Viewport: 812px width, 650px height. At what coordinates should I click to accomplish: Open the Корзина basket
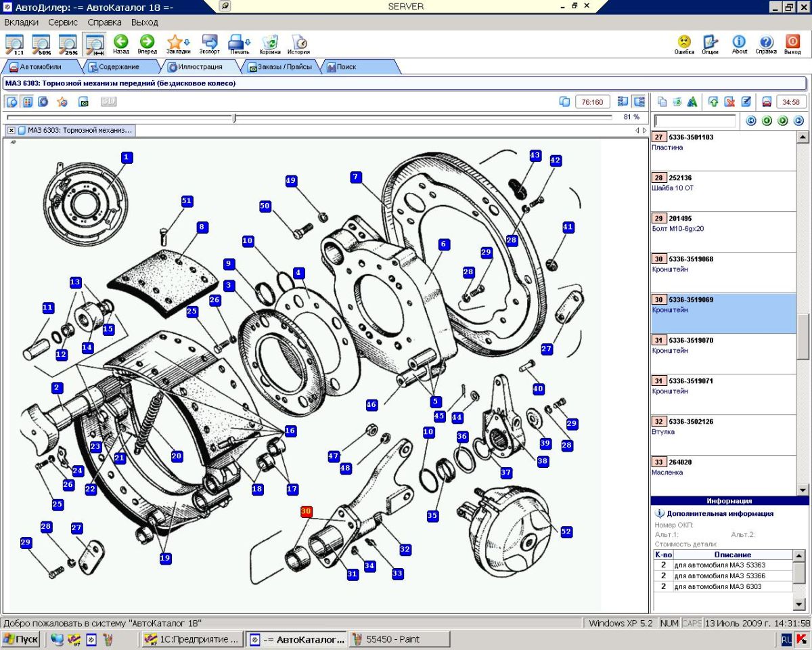tap(270, 45)
